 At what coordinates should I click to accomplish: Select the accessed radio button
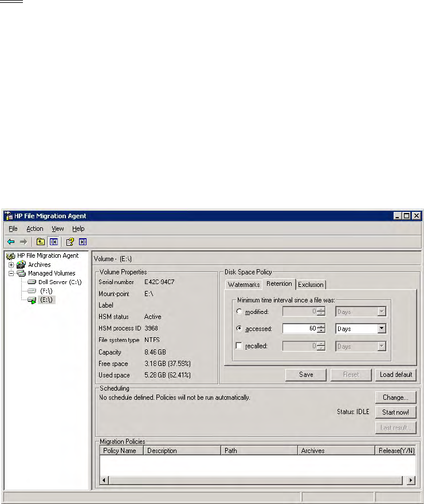click(239, 328)
